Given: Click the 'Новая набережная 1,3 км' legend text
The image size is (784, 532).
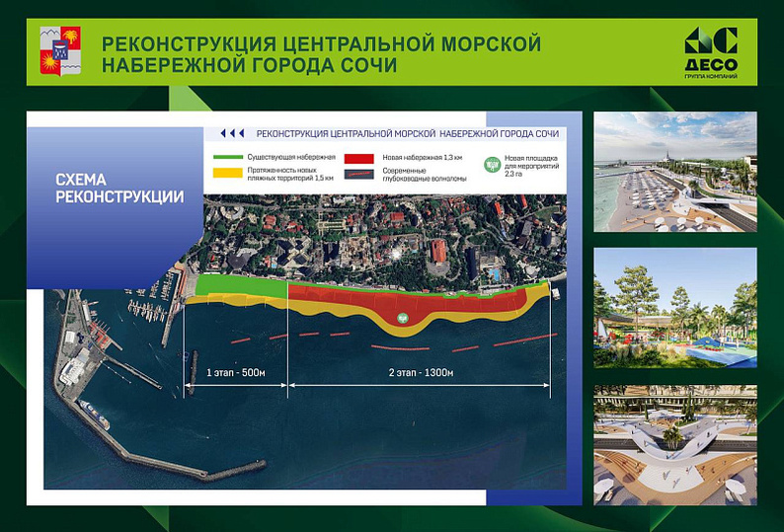Looking at the screenshot, I should [422, 157].
